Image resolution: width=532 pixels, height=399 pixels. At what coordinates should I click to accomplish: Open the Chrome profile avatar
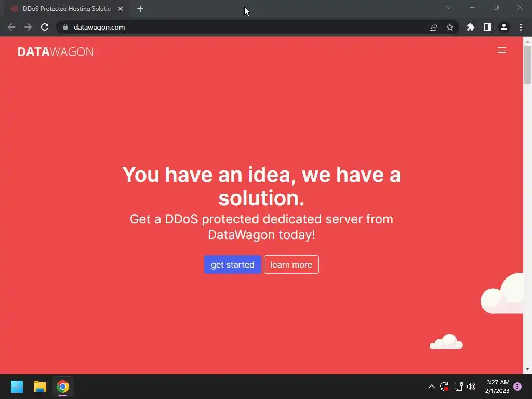[504, 27]
